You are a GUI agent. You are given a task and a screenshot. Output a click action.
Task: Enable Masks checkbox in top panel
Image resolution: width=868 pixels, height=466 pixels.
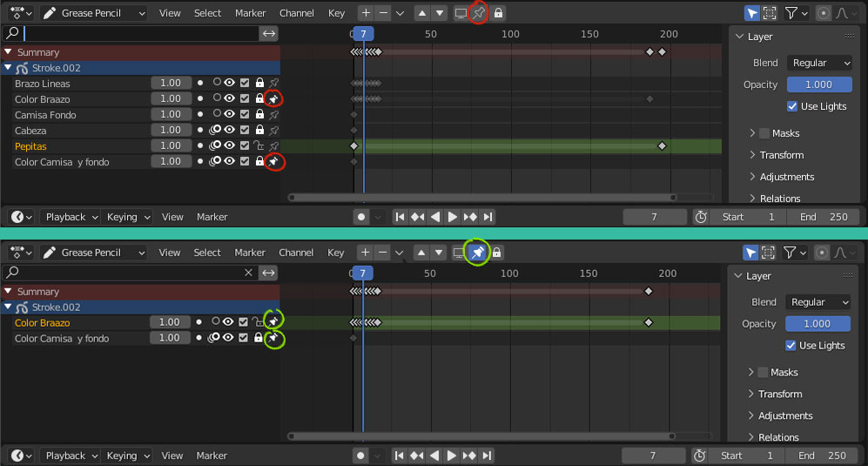click(764, 133)
